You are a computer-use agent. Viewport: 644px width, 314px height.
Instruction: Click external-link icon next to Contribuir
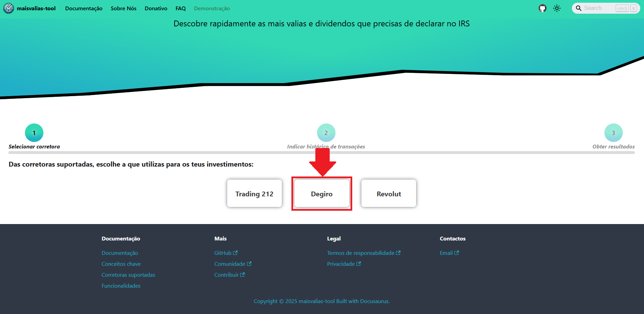click(242, 275)
